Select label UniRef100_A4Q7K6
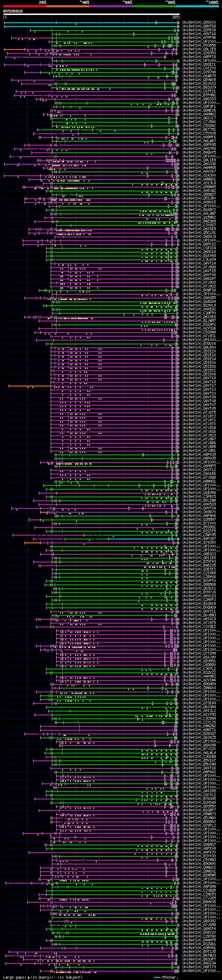Image resolution: width=222 pixels, height=980 pixels. coord(199,148)
